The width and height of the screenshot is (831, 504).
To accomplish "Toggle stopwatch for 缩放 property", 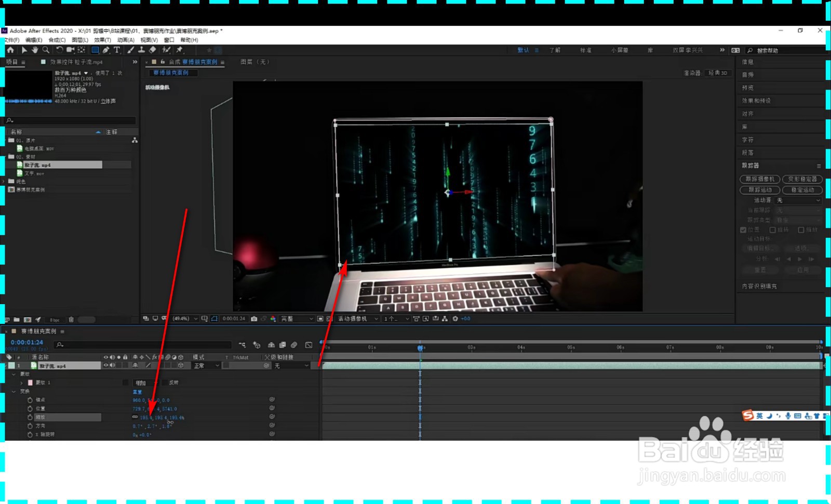I will (x=30, y=417).
